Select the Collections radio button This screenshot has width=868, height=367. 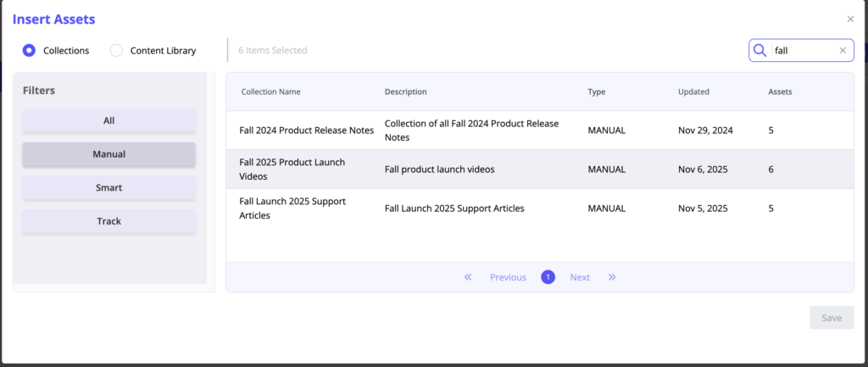point(30,51)
